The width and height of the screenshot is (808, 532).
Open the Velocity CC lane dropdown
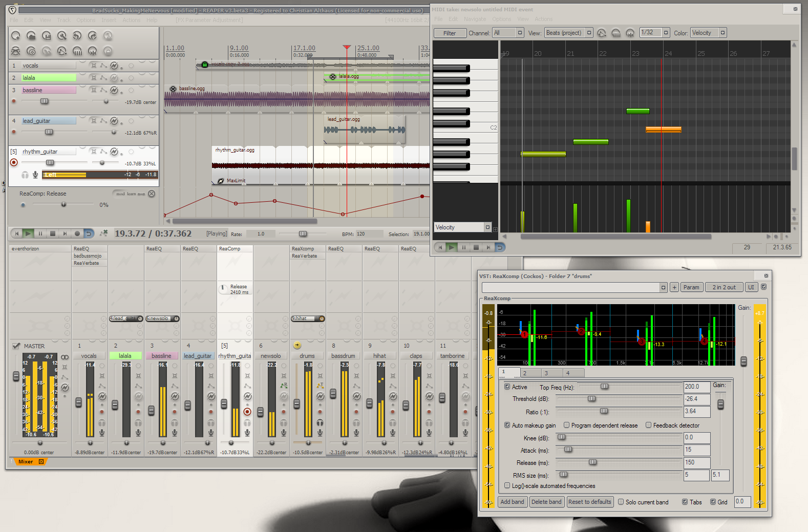click(463, 227)
